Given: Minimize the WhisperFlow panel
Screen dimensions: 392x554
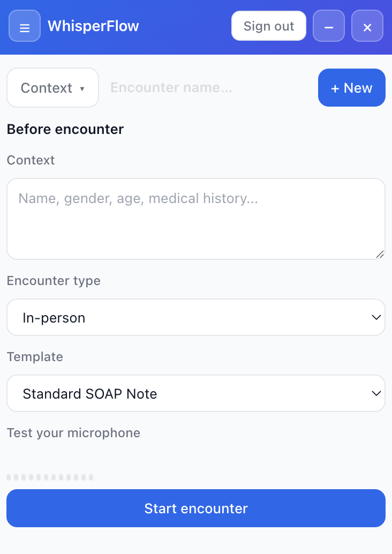Looking at the screenshot, I should tap(329, 26).
